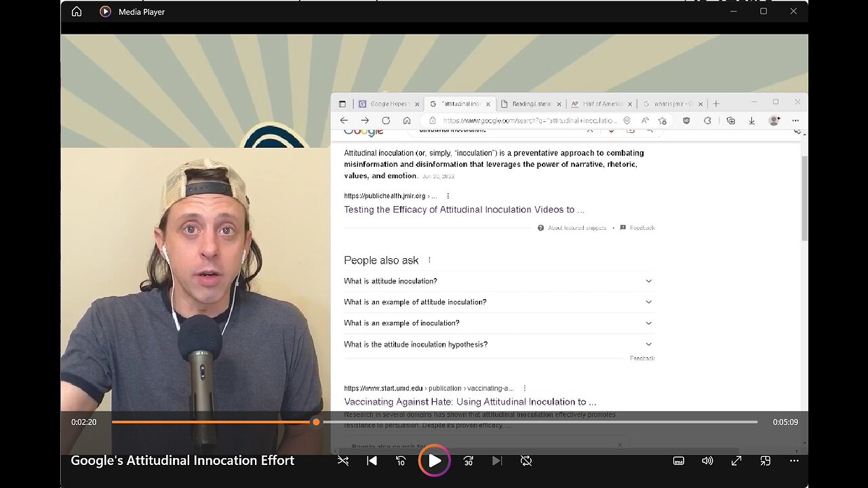Screen dimensions: 868x488
Task: Open the shield extension icon
Action: point(686,121)
